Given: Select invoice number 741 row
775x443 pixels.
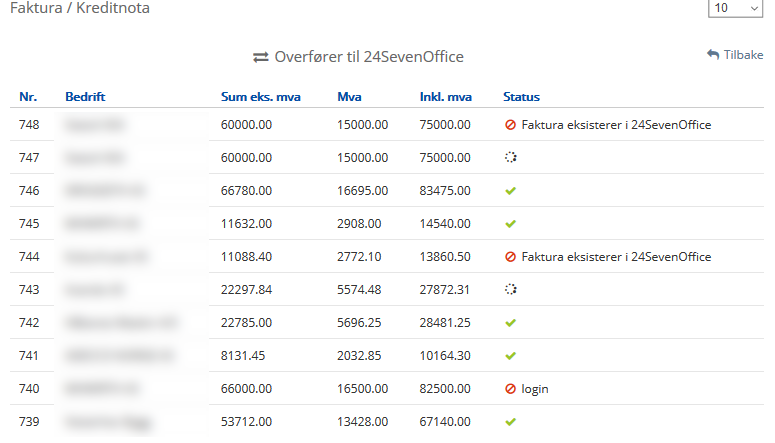Looking at the screenshot, I should (x=30, y=356).
